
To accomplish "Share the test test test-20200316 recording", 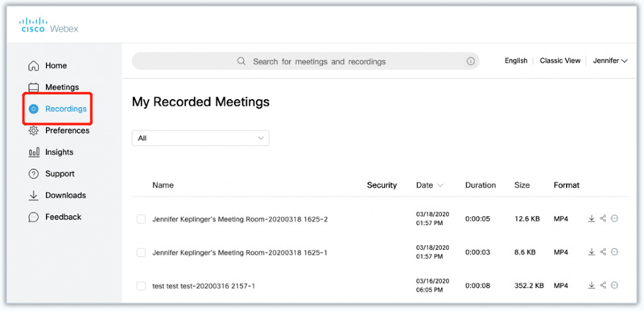I will pyautogui.click(x=603, y=285).
